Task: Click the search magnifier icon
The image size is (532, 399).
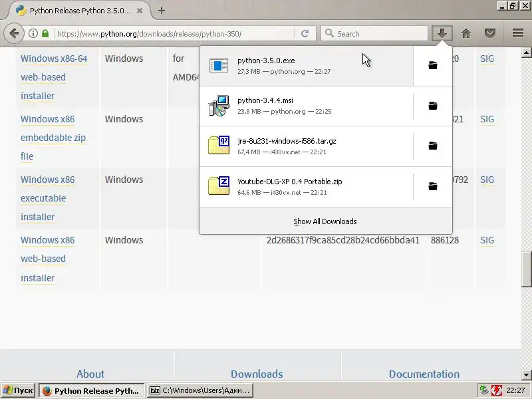Action: tap(329, 33)
